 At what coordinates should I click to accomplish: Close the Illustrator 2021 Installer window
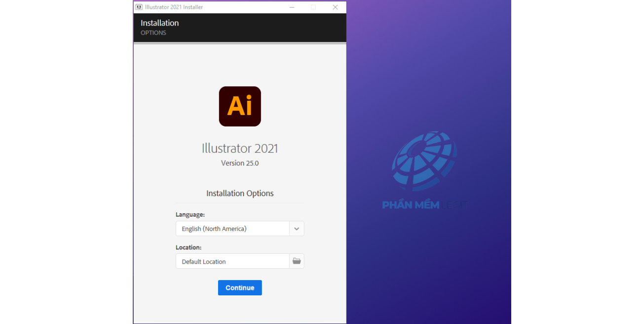tap(335, 7)
